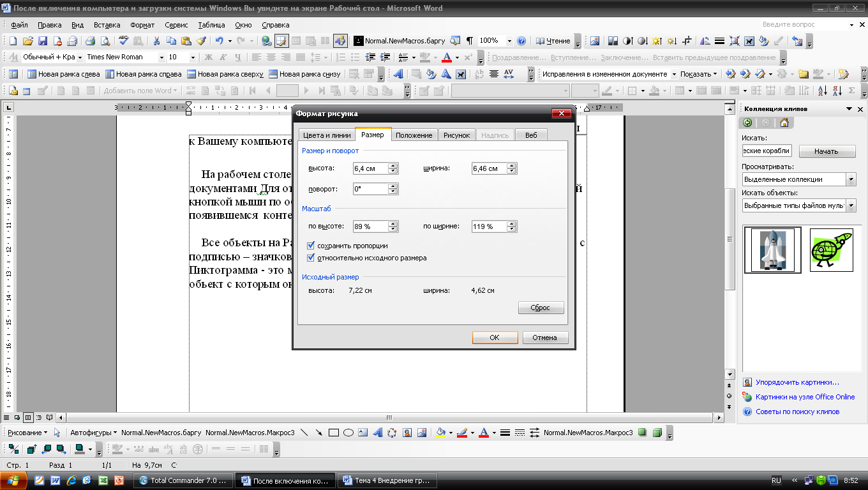Click the 'Отмена' button
The width and height of the screenshot is (868, 490).
[x=545, y=338]
